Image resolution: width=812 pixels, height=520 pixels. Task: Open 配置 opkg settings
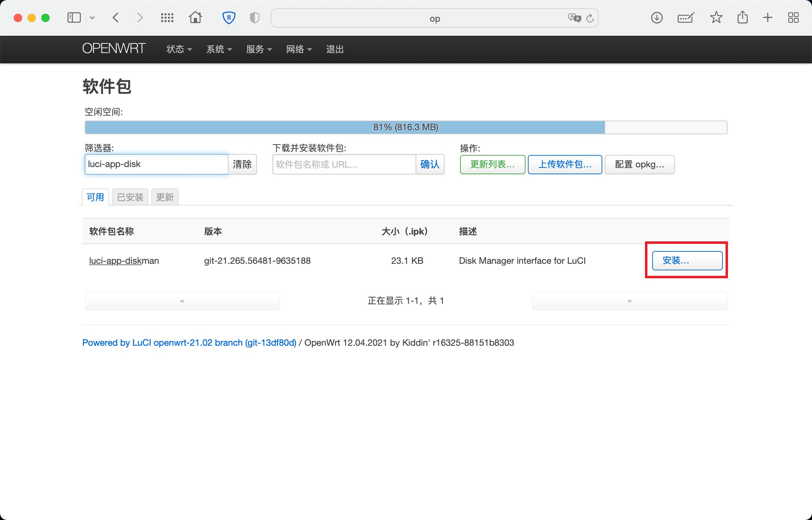click(x=639, y=165)
